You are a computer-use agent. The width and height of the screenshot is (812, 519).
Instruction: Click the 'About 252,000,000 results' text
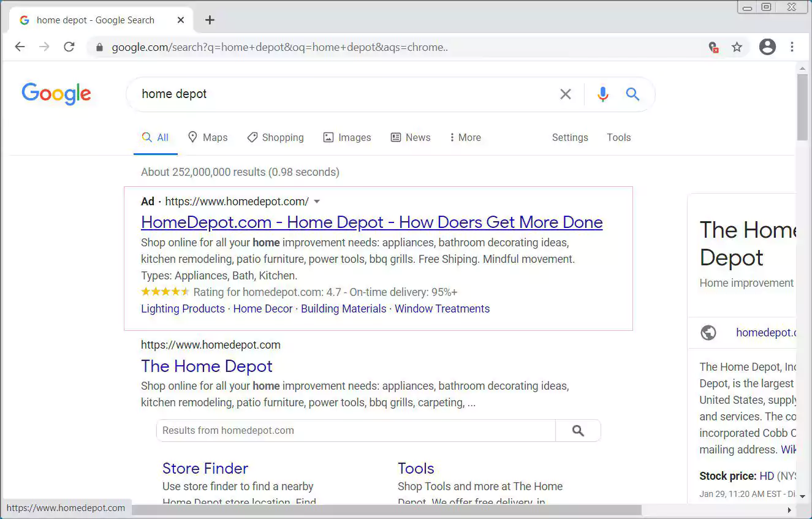point(203,172)
